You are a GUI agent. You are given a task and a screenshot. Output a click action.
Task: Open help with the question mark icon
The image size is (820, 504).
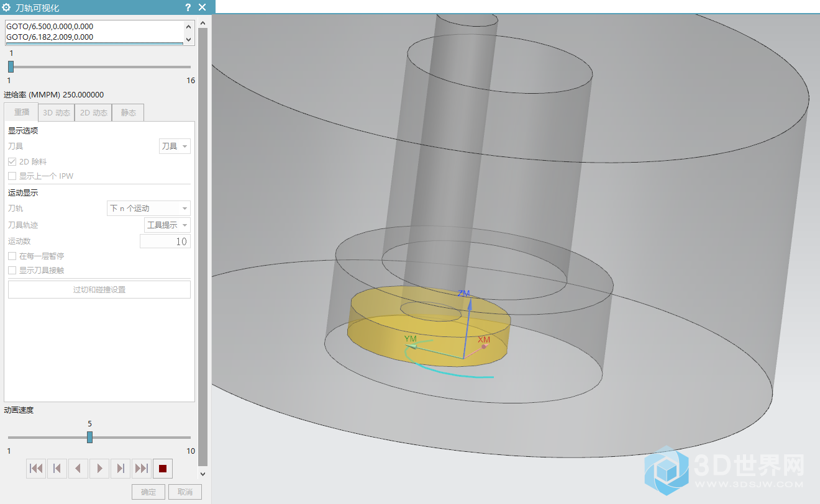point(188,7)
